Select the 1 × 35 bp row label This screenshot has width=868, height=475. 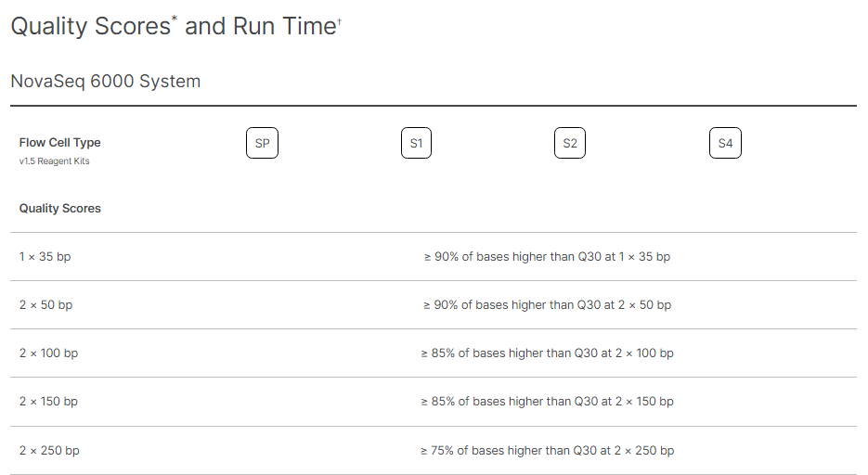(45, 257)
